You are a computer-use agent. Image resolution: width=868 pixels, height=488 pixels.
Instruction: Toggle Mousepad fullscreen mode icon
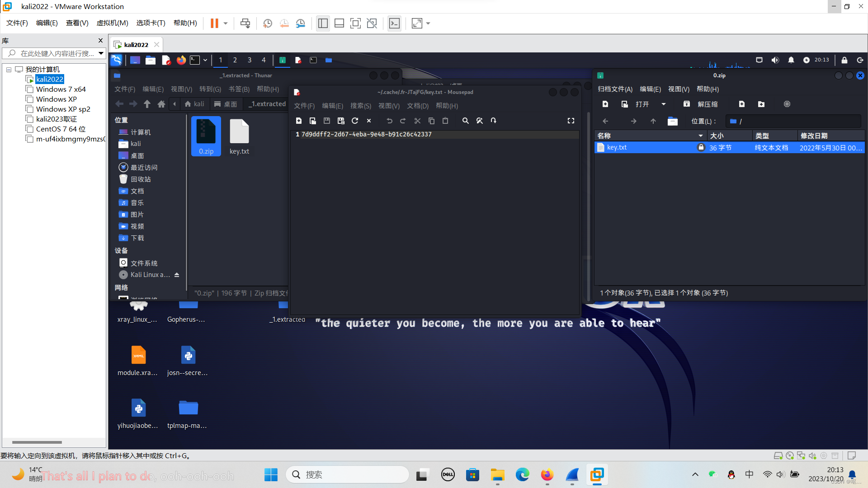click(571, 121)
